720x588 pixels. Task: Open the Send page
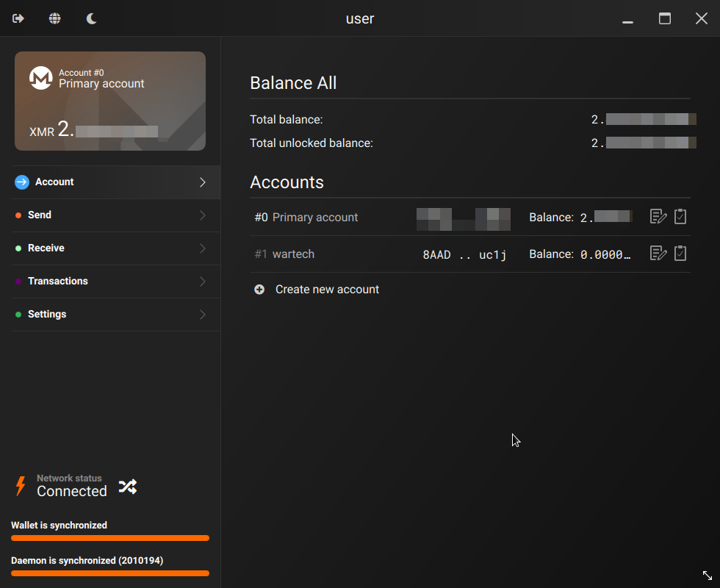click(40, 215)
